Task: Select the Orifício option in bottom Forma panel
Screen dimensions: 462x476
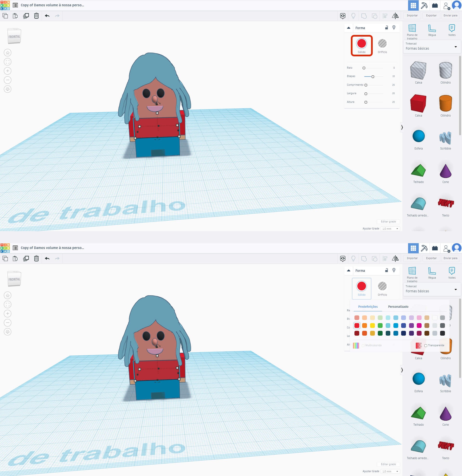Action: point(382,289)
